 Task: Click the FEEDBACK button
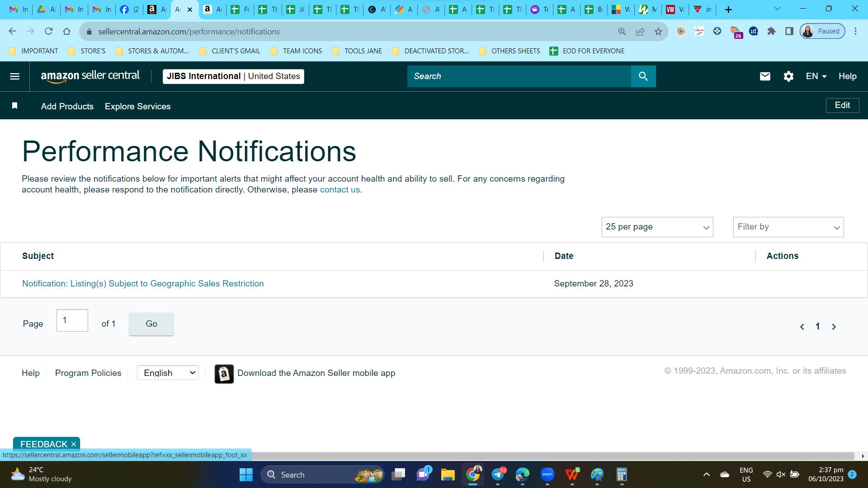tap(43, 444)
